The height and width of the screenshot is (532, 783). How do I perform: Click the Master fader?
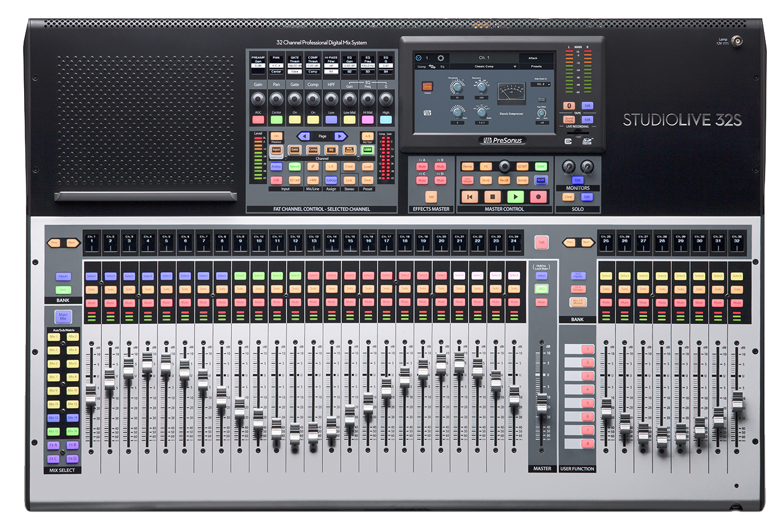pos(542,403)
